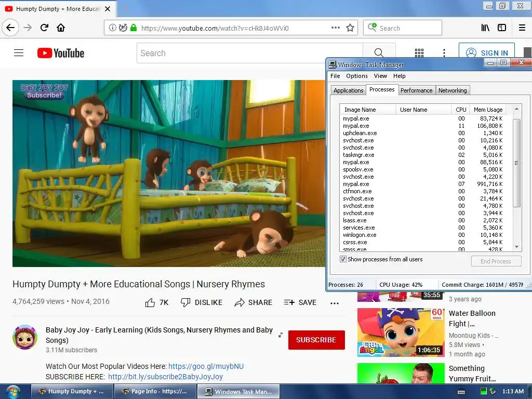Open the Water Balloon Fight video thumbnail

tap(401, 332)
